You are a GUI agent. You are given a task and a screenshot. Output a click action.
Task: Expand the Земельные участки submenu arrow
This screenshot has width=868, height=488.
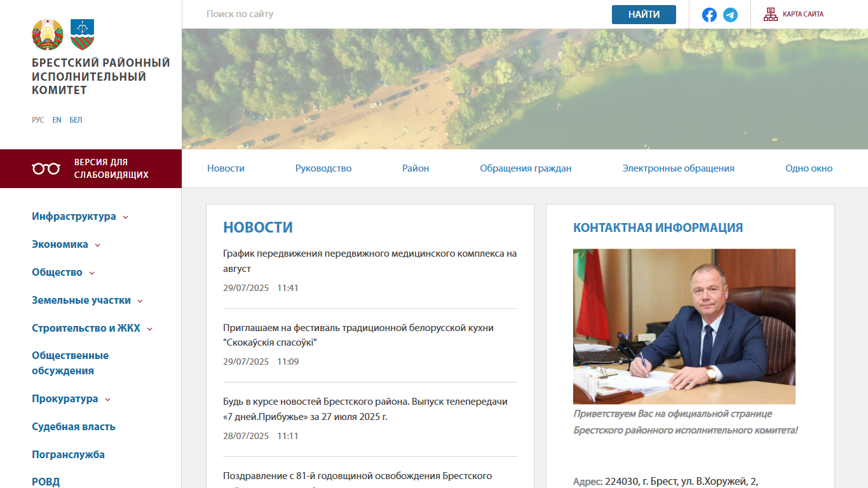coord(140,301)
